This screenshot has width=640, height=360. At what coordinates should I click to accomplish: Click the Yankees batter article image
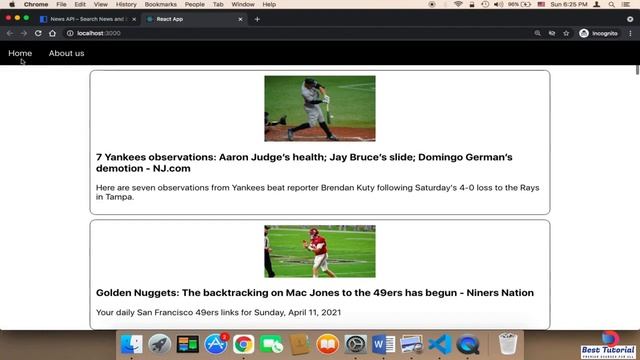coord(320,109)
